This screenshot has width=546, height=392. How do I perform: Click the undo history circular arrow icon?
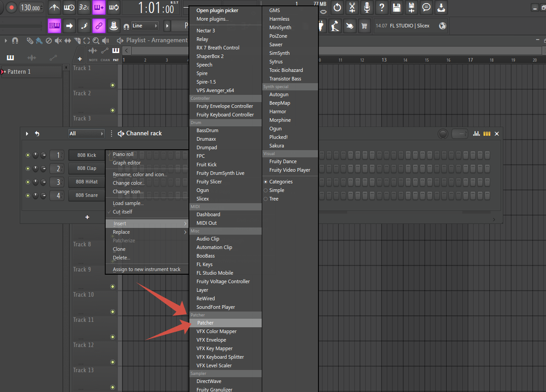337,7
